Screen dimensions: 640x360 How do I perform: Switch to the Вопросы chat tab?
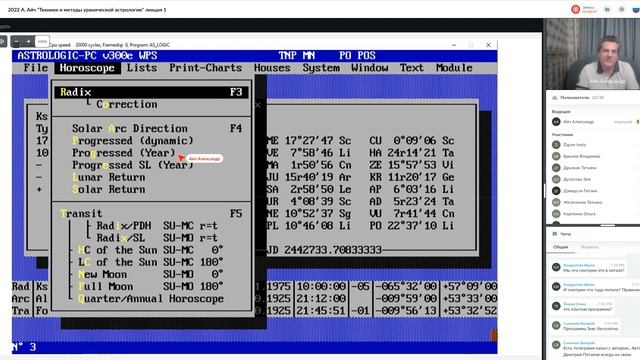click(589, 247)
